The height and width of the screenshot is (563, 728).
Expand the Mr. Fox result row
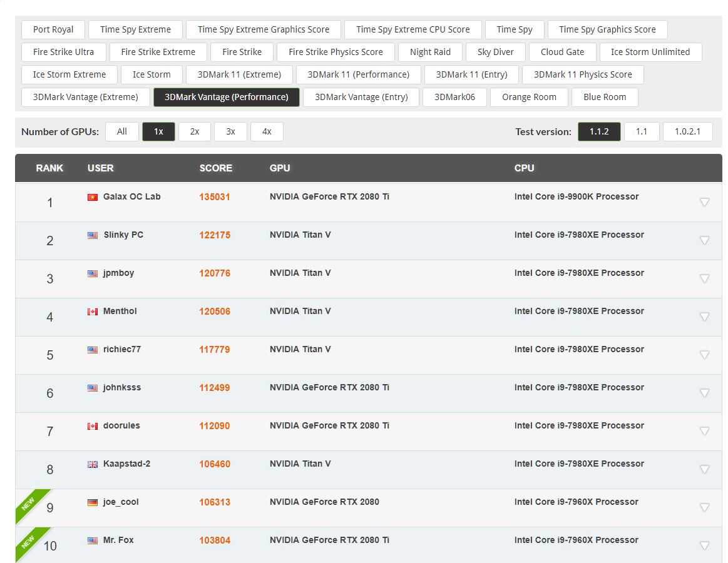click(704, 545)
